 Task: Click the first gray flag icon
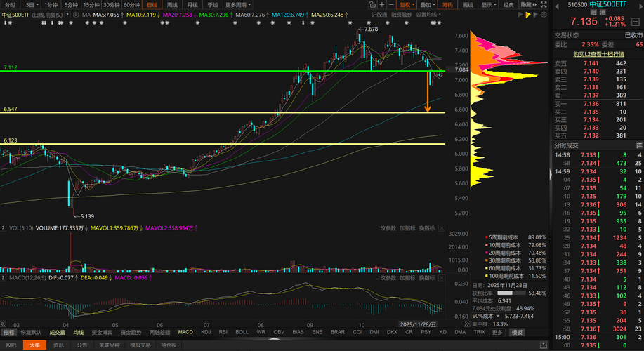(x=520, y=15)
